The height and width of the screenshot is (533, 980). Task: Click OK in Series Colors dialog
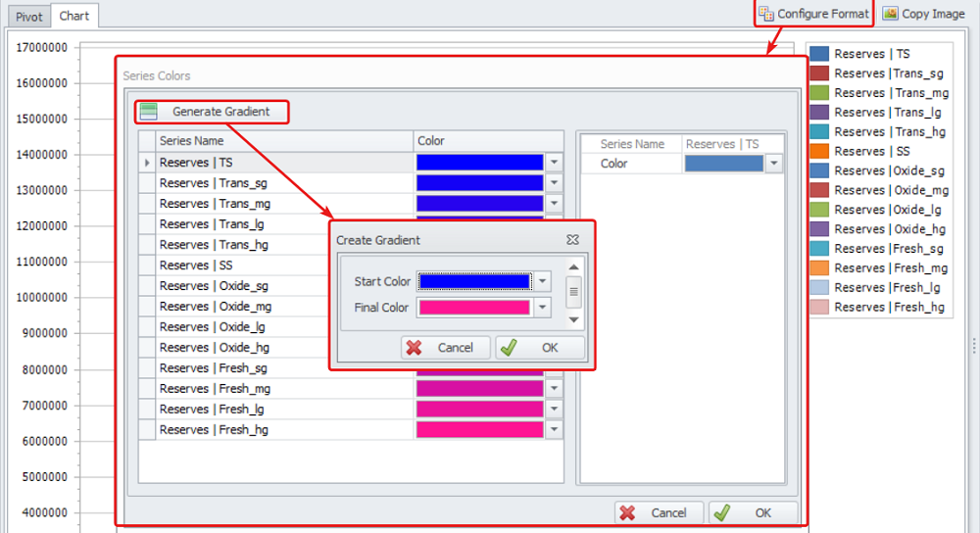coord(753,513)
